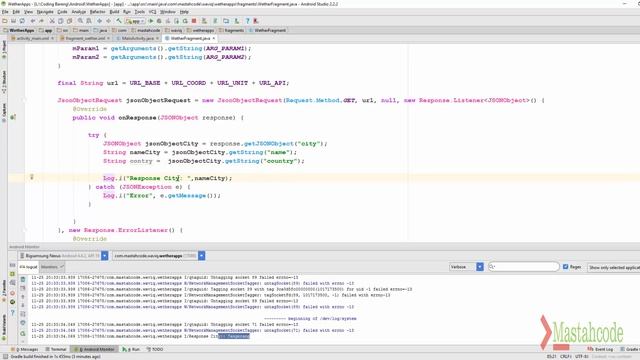Viewport: 640px width, 360px height.
Task: Open the Event Log
Action: pos(601,349)
